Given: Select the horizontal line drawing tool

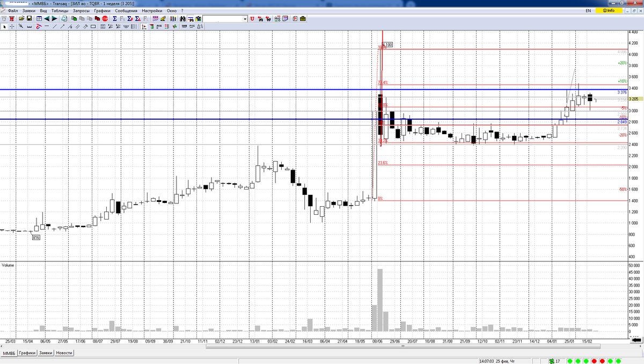Looking at the screenshot, I should pyautogui.click(x=47, y=26).
